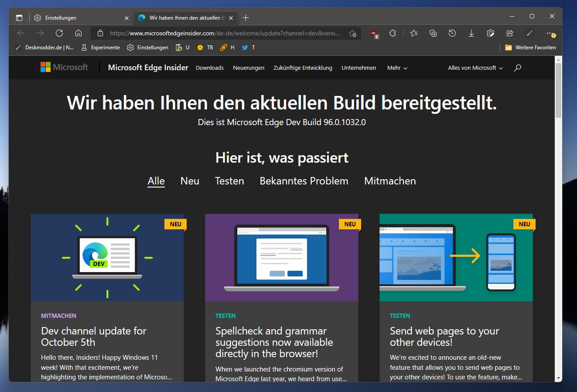Open the profile avatar with pen
The height and width of the screenshot is (392, 577).
530,33
